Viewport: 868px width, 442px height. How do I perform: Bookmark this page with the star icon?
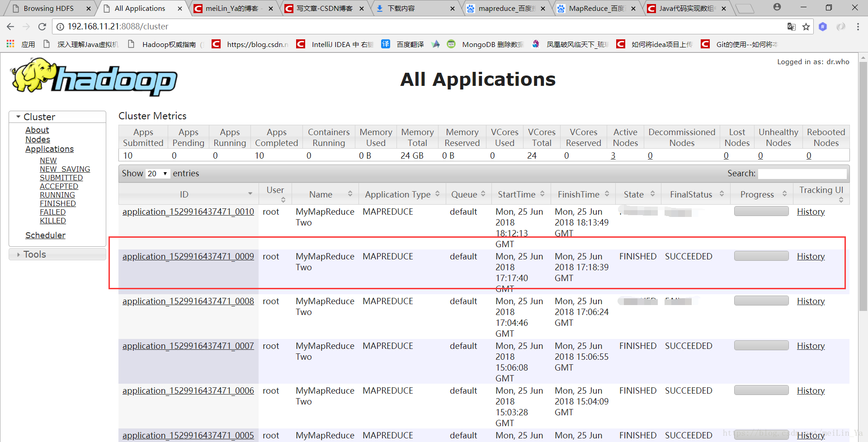click(x=806, y=27)
